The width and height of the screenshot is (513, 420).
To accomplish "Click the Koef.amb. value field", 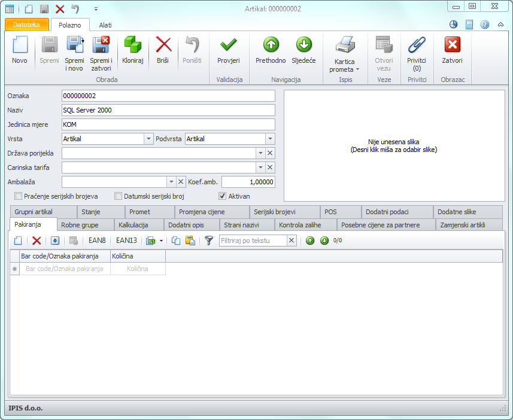I will point(248,182).
